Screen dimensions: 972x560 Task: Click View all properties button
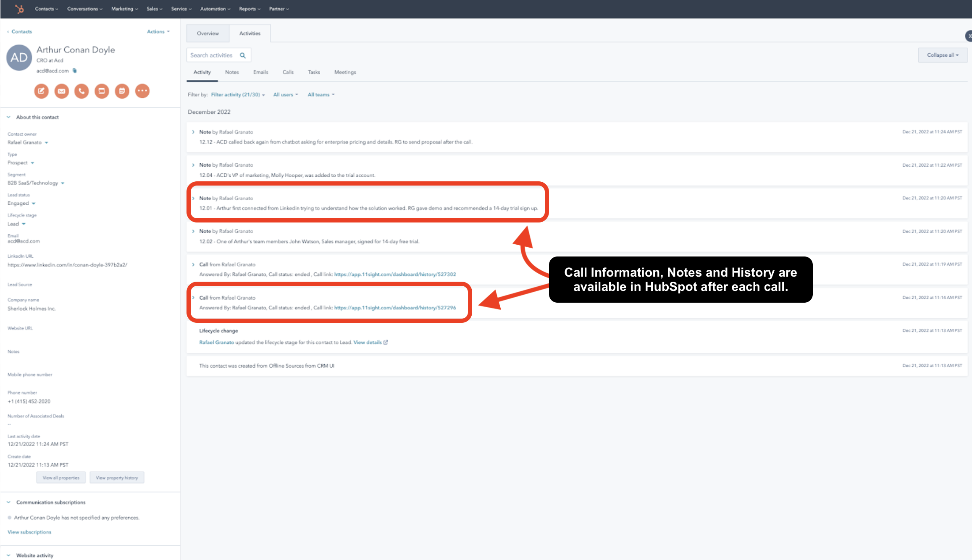61,478
